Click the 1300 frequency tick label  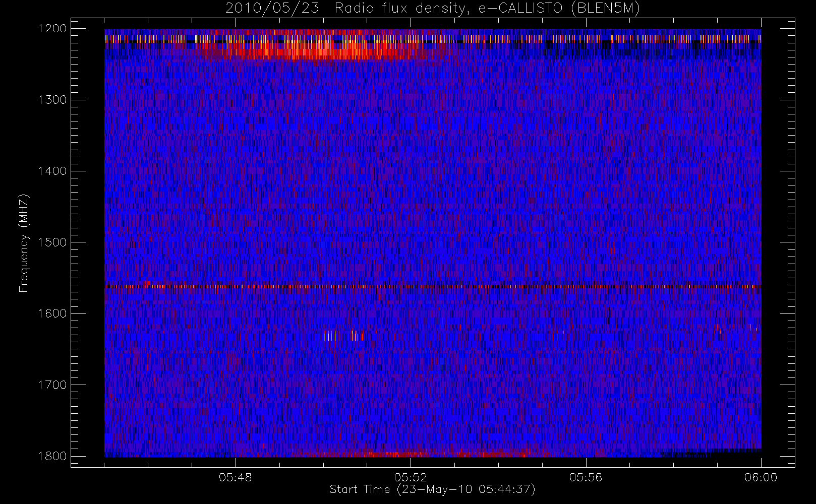52,100
